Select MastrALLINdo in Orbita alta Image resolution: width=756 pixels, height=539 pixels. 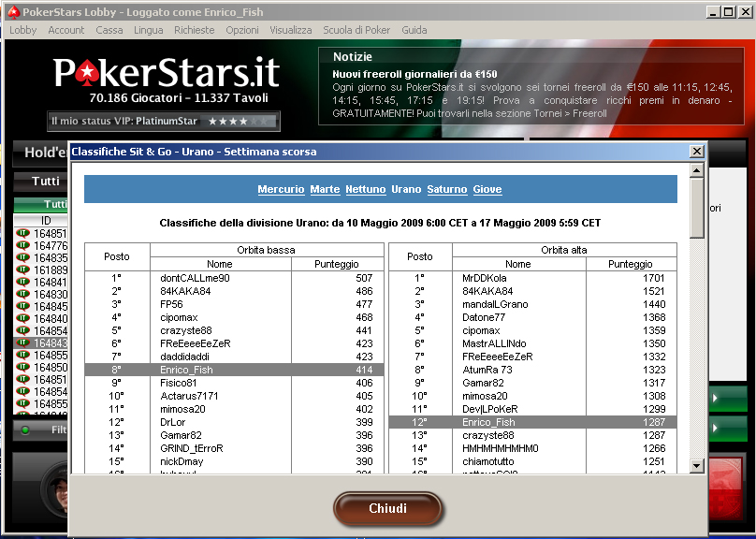(x=494, y=343)
